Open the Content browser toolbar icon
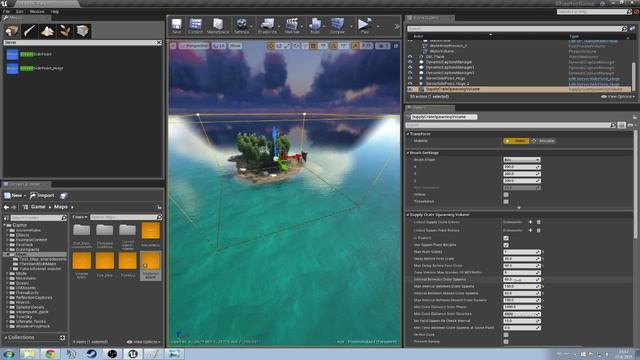This screenshot has height=360, width=640. [x=195, y=26]
